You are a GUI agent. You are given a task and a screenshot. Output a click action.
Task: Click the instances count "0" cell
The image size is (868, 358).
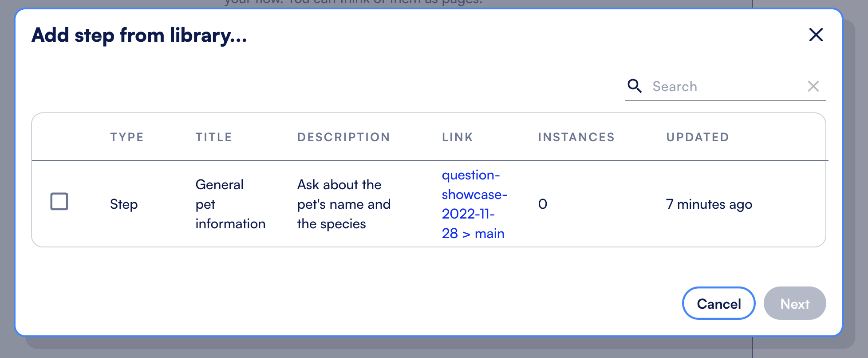543,204
